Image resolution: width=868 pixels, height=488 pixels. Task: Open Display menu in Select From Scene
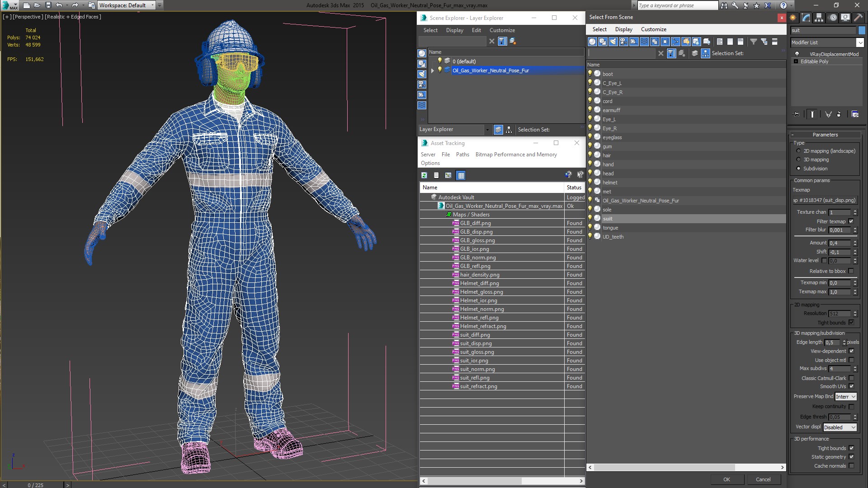click(x=624, y=29)
